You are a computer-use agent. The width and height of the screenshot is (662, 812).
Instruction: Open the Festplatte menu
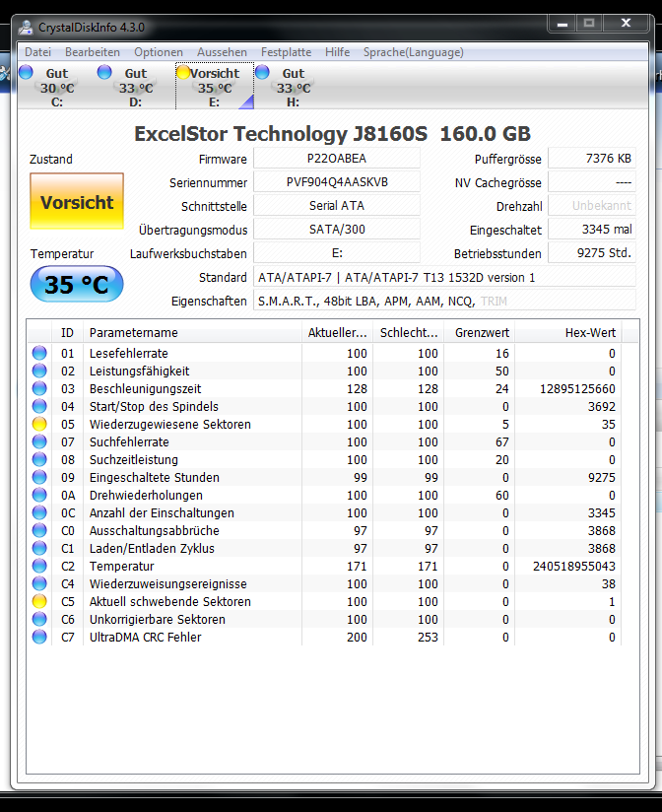pyautogui.click(x=286, y=52)
